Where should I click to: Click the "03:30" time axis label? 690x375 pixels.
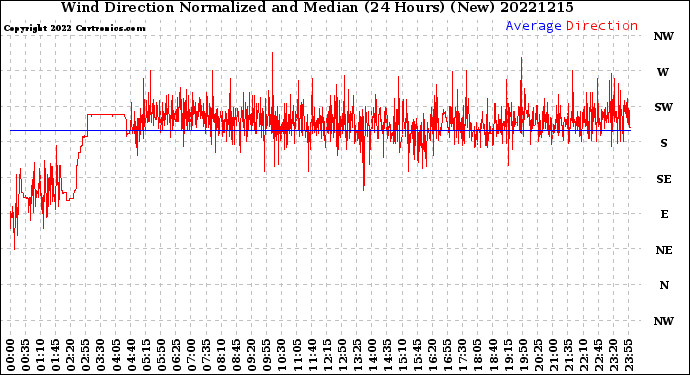[101, 355]
